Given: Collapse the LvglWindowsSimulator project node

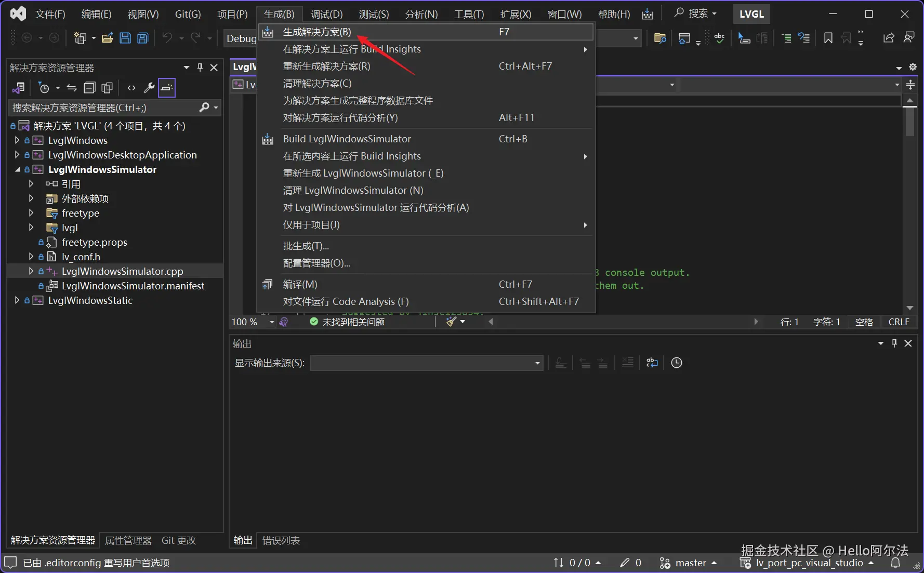Looking at the screenshot, I should pyautogui.click(x=17, y=169).
